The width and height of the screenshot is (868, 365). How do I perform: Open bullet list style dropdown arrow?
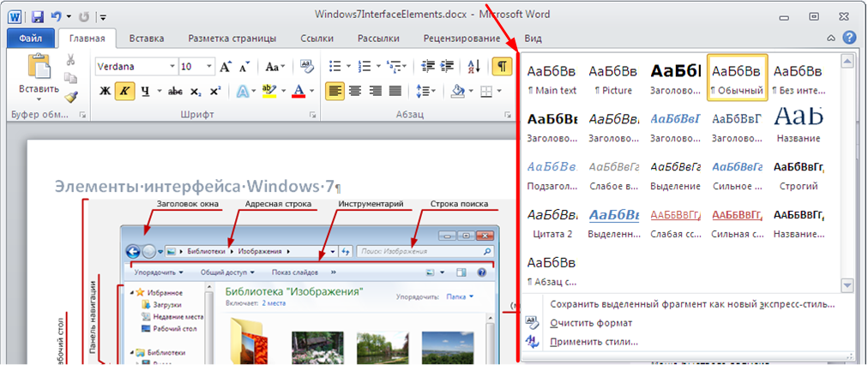tap(349, 67)
